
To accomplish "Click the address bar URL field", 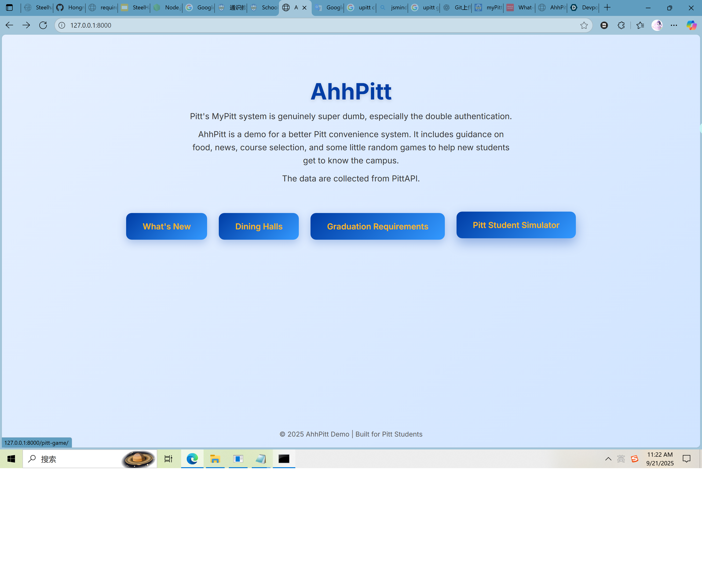I will tap(301, 26).
